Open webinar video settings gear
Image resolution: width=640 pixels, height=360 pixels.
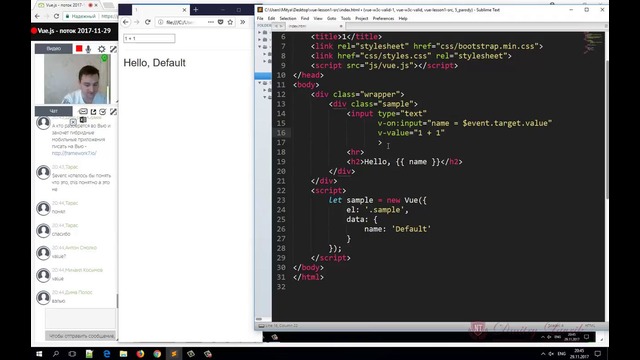(102, 49)
